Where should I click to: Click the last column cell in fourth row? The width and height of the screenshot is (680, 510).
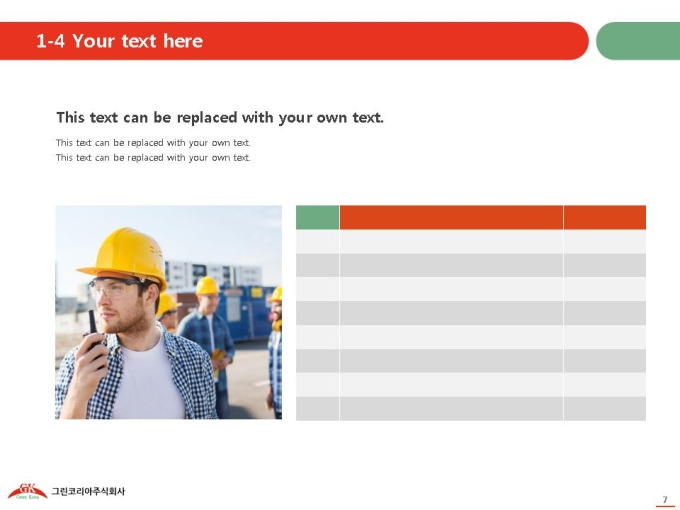coord(605,313)
